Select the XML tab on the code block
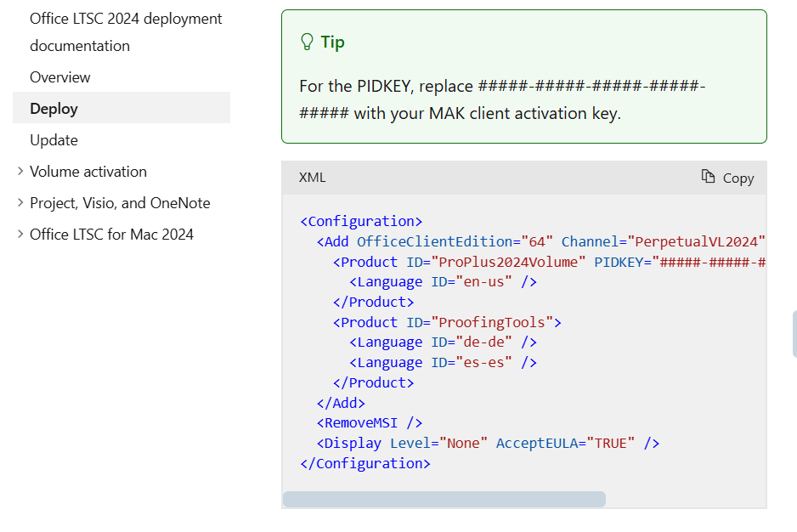 pyautogui.click(x=312, y=177)
